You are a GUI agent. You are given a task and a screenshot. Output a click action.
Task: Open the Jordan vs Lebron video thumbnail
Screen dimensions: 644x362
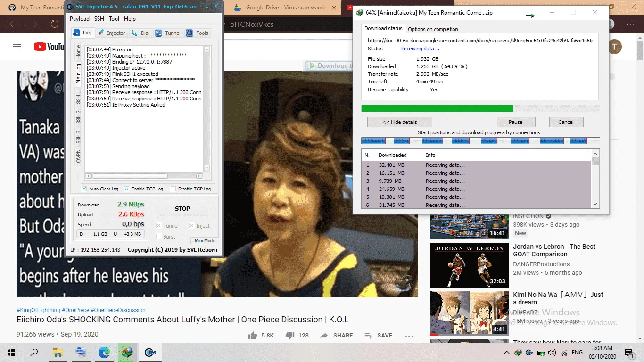pos(470,265)
